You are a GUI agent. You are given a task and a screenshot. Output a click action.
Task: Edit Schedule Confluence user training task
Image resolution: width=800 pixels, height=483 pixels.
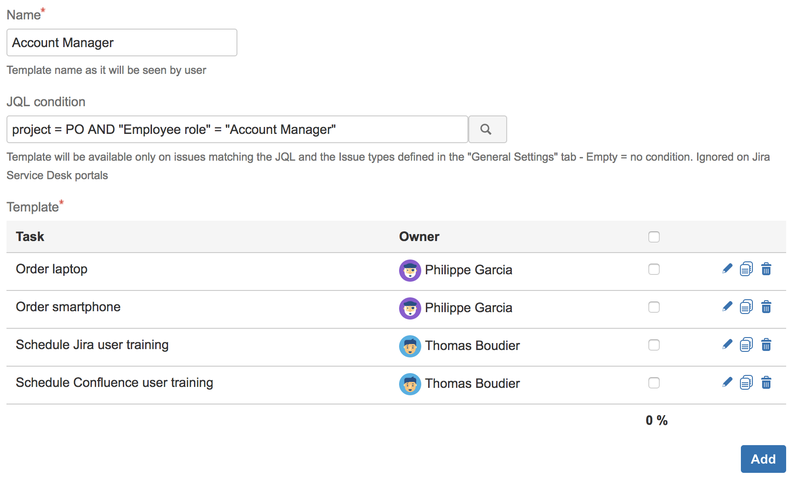pyautogui.click(x=727, y=383)
